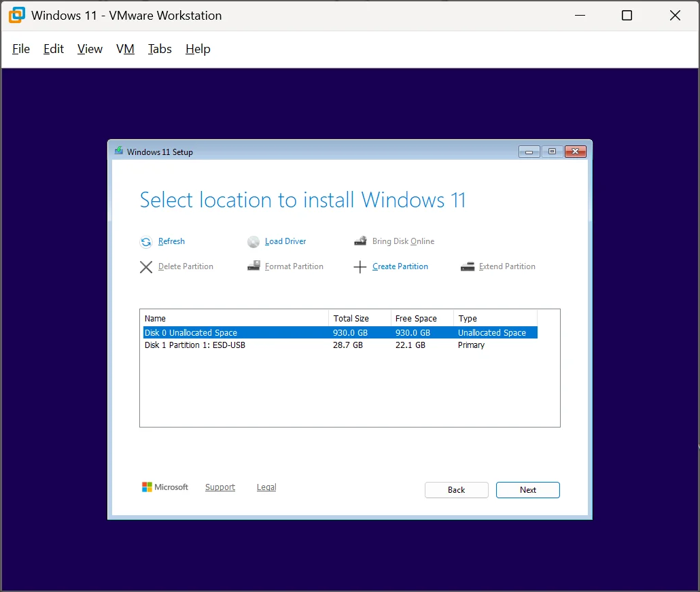Screen dimensions: 700x592
Task: Click the Format Partition label
Action: tap(294, 266)
